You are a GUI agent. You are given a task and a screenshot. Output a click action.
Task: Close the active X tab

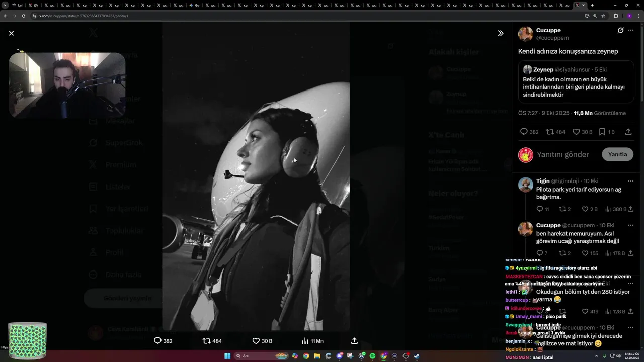584,5
